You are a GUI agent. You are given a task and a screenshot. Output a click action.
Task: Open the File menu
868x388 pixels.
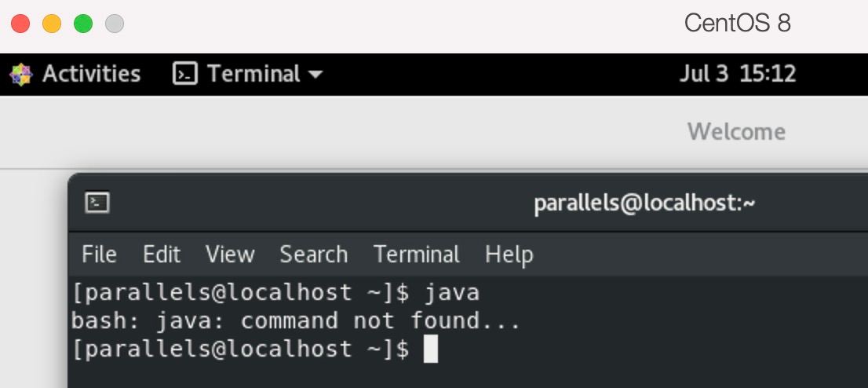pyautogui.click(x=99, y=254)
